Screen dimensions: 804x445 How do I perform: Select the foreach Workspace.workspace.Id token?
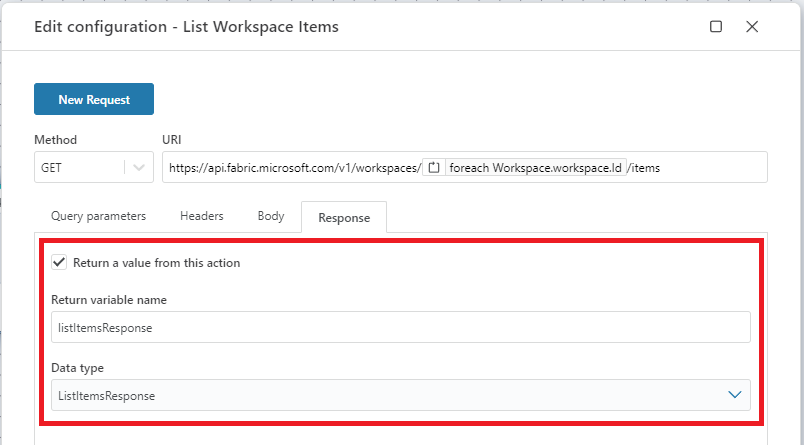pos(535,168)
